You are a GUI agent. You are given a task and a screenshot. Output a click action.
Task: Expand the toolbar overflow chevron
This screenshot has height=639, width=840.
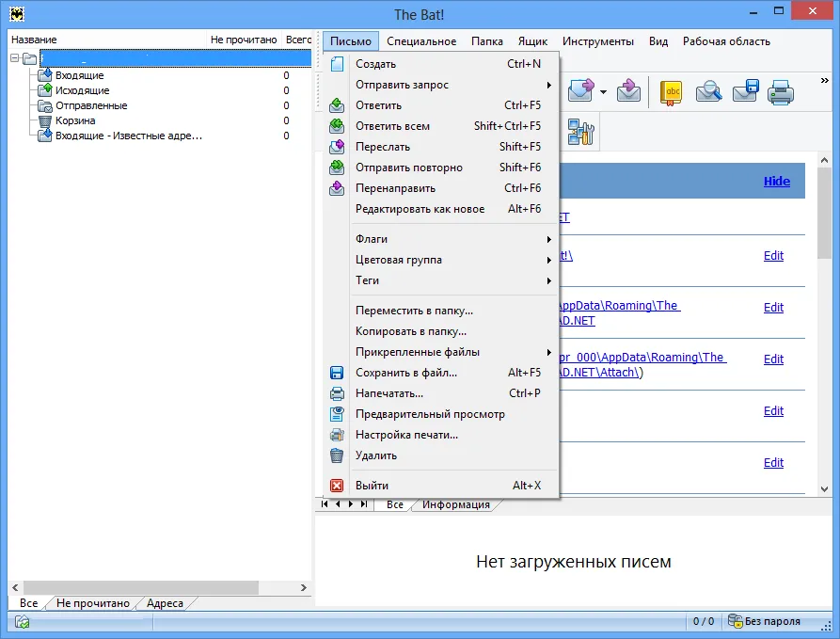824,80
